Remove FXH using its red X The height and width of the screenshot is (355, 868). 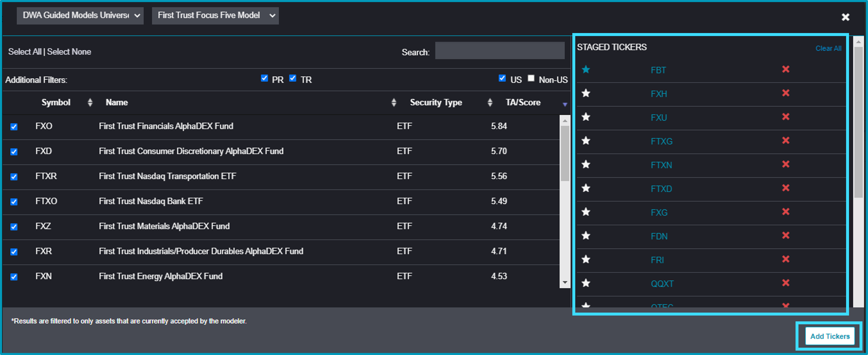coord(786,93)
